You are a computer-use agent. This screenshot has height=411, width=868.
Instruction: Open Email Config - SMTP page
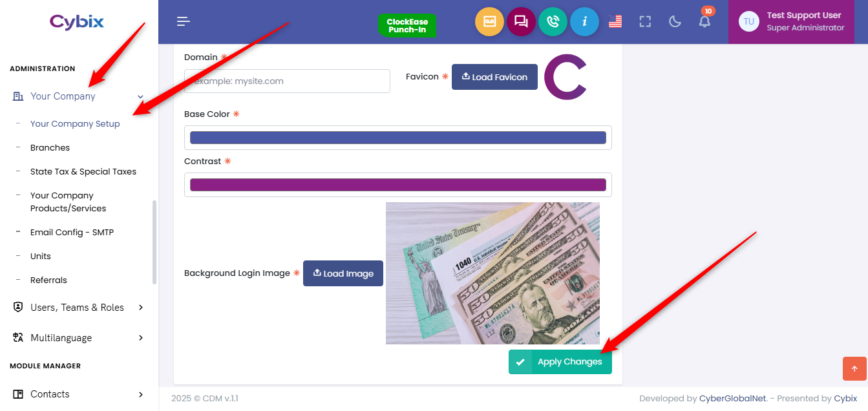(72, 233)
